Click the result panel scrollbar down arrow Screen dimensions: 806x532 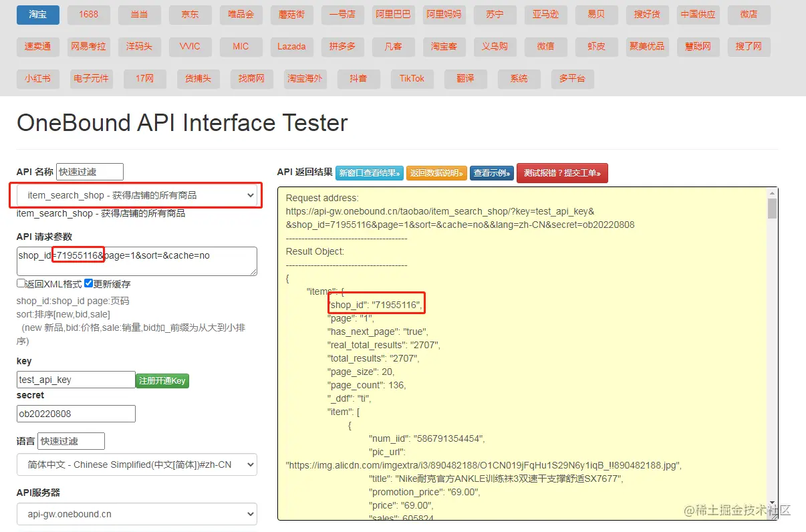pos(773,501)
